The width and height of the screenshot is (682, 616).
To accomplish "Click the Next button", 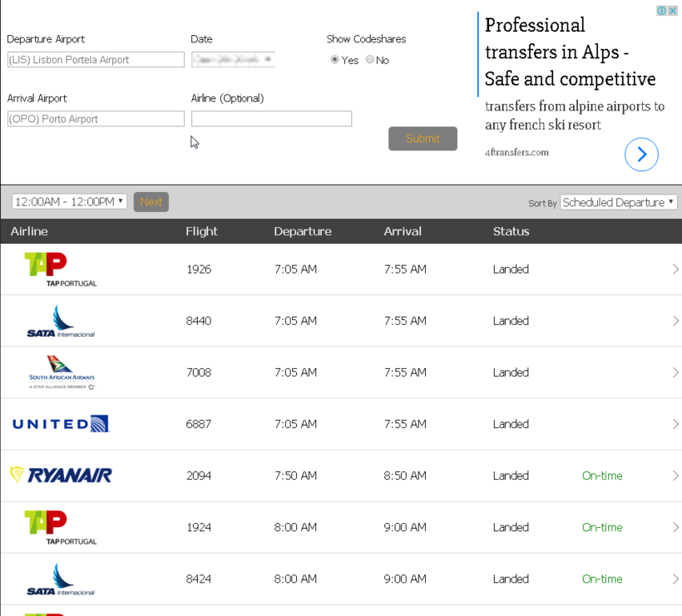I will [151, 202].
